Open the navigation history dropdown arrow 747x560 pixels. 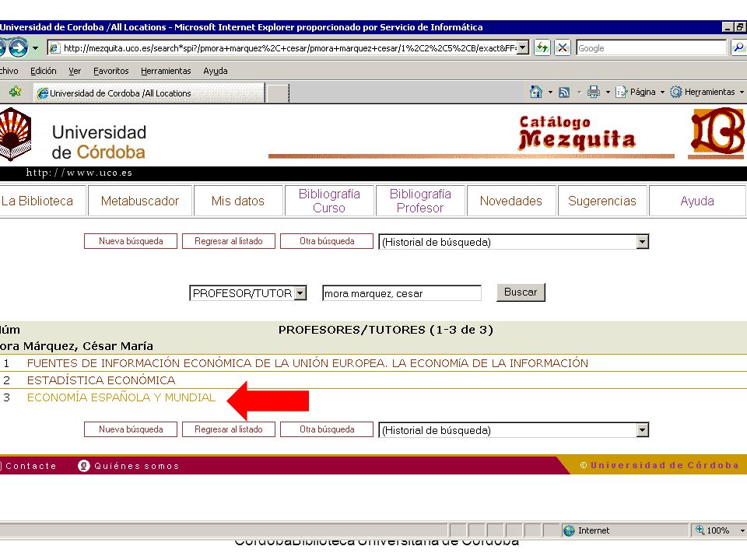click(x=35, y=48)
